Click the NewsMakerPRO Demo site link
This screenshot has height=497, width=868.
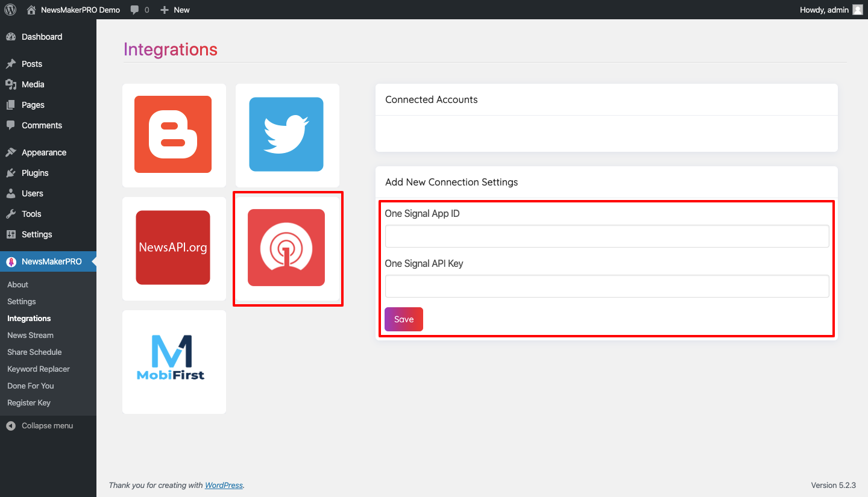tap(80, 10)
